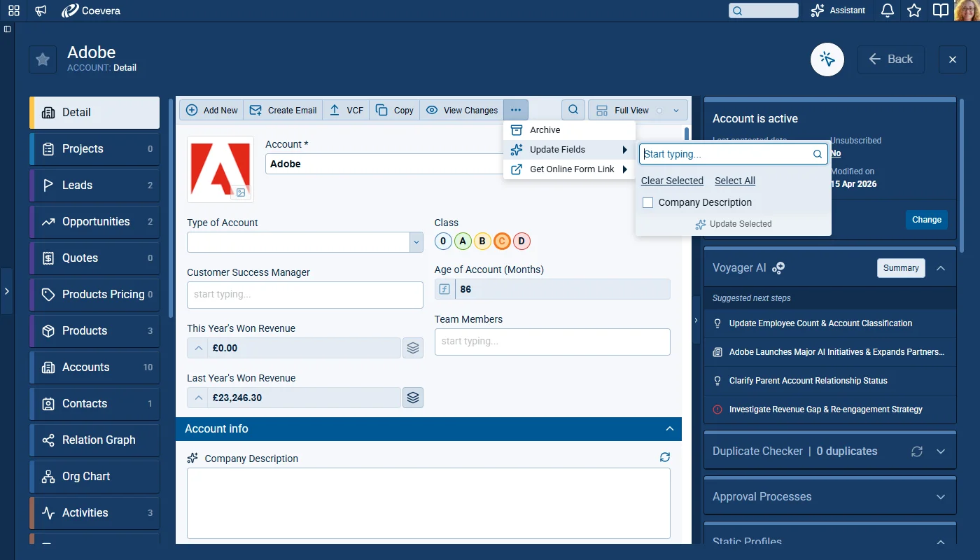980x560 pixels.
Task: Open the Opportunities tab
Action: pos(94,222)
